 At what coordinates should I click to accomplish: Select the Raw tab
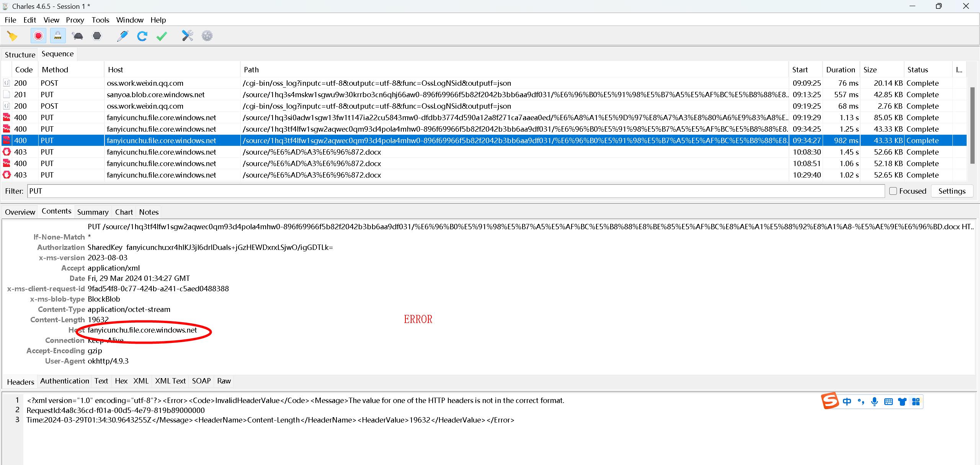pos(224,381)
